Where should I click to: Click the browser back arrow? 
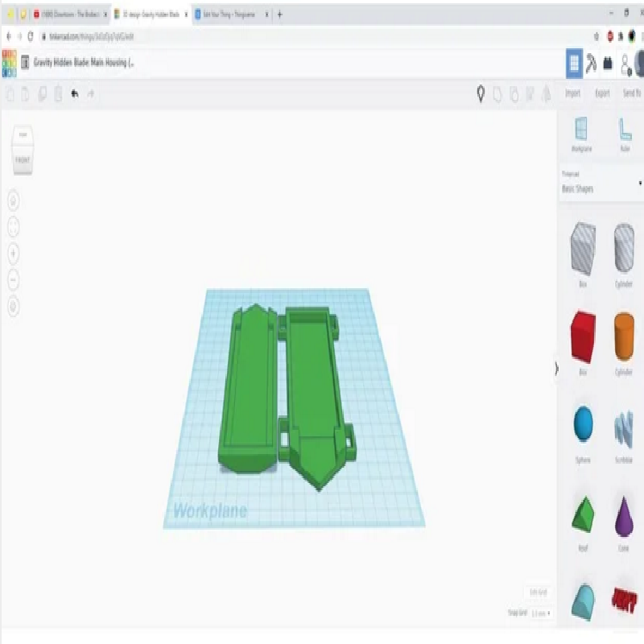pyautogui.click(x=9, y=36)
